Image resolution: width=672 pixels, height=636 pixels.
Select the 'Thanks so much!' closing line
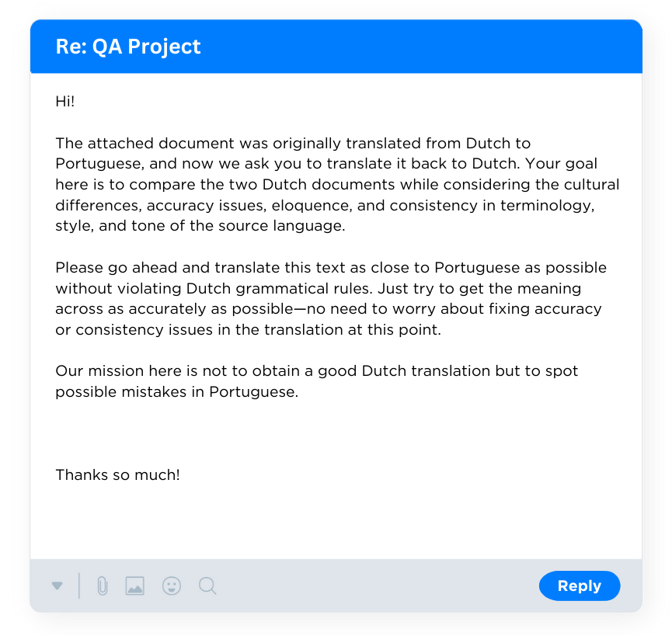[x=117, y=474]
